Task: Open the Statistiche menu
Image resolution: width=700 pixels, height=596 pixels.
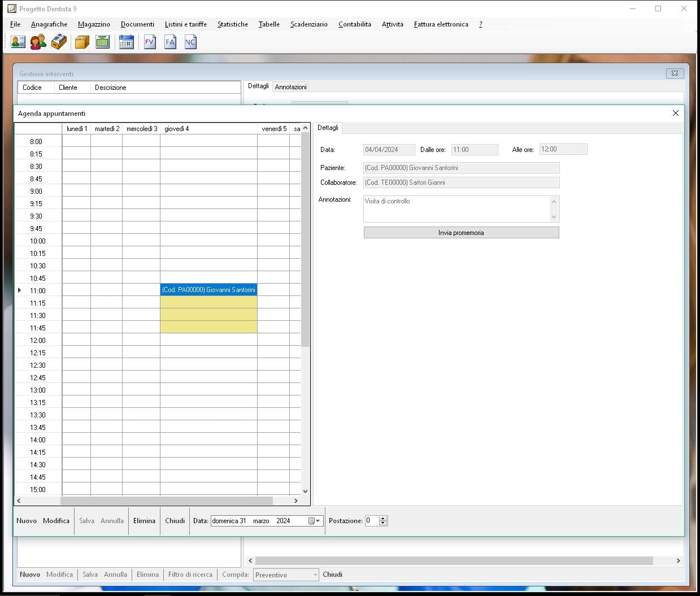Action: 232,24
